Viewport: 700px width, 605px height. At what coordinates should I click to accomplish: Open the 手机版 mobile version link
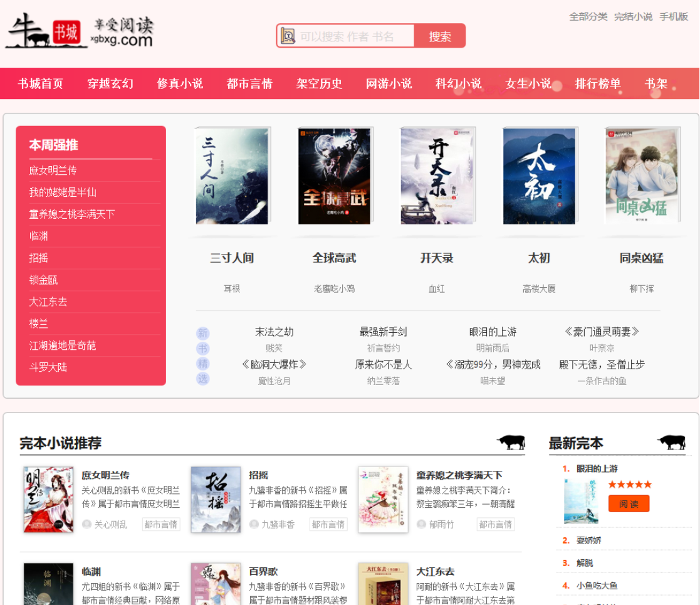pyautogui.click(x=674, y=17)
